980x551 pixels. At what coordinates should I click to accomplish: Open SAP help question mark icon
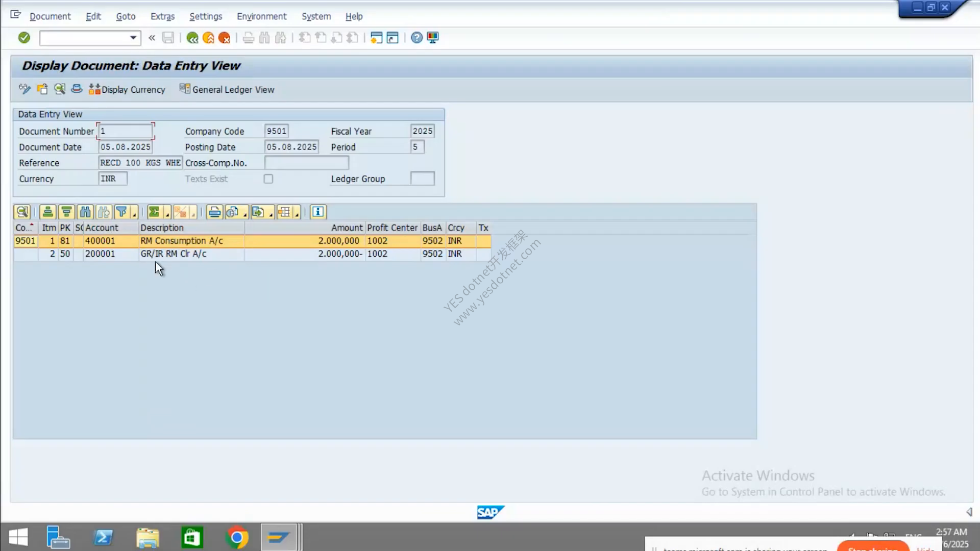pyautogui.click(x=416, y=38)
